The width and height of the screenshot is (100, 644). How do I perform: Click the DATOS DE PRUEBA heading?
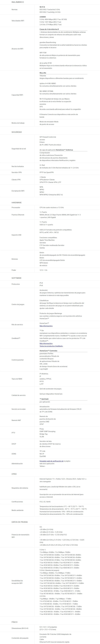click(x=20, y=522)
